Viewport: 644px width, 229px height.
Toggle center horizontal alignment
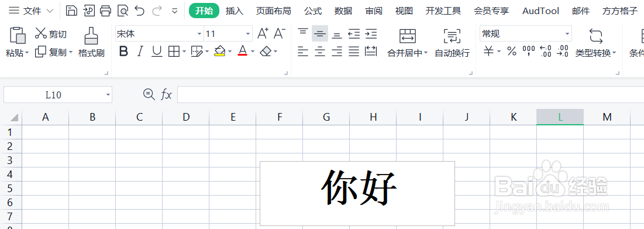point(320,52)
